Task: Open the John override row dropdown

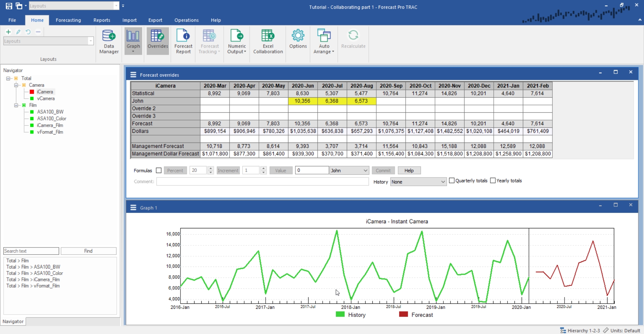Action: (365, 170)
